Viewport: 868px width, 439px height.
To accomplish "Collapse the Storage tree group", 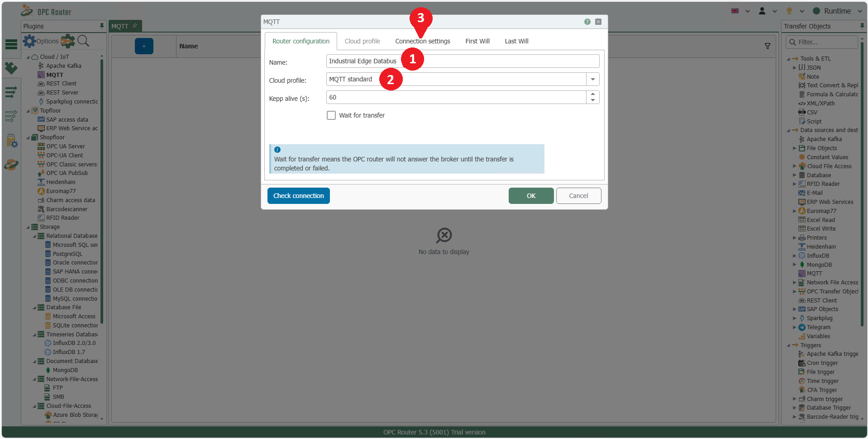I will click(28, 227).
